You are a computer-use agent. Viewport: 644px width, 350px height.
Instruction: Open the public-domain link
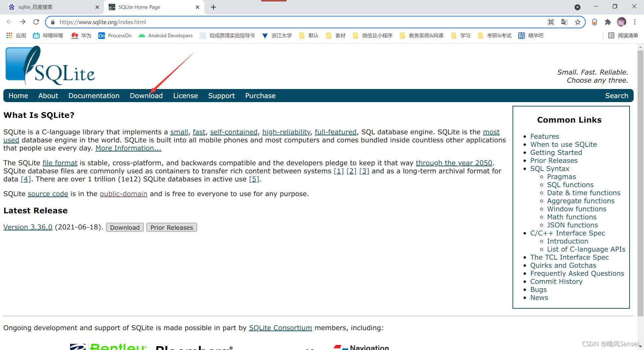(123, 194)
